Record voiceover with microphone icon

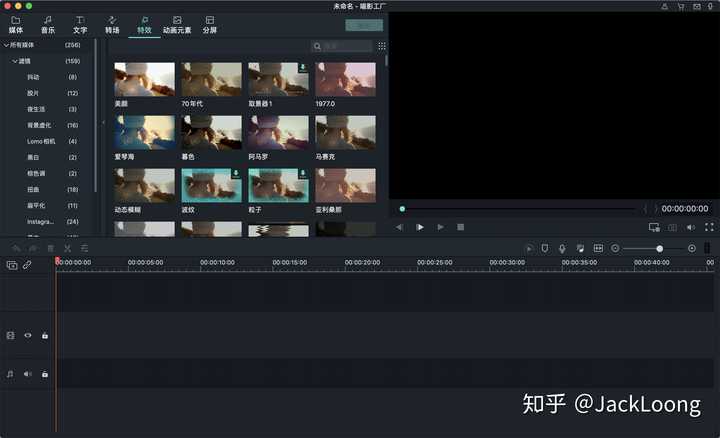pos(562,248)
